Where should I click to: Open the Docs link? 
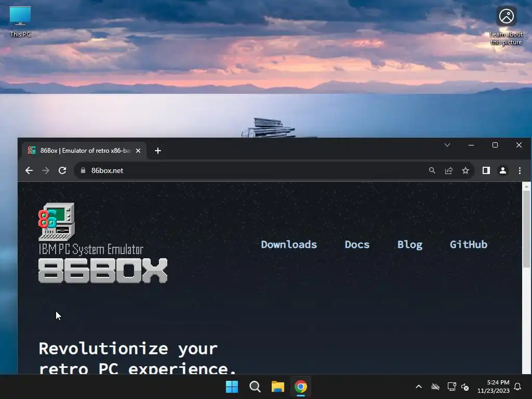point(357,245)
